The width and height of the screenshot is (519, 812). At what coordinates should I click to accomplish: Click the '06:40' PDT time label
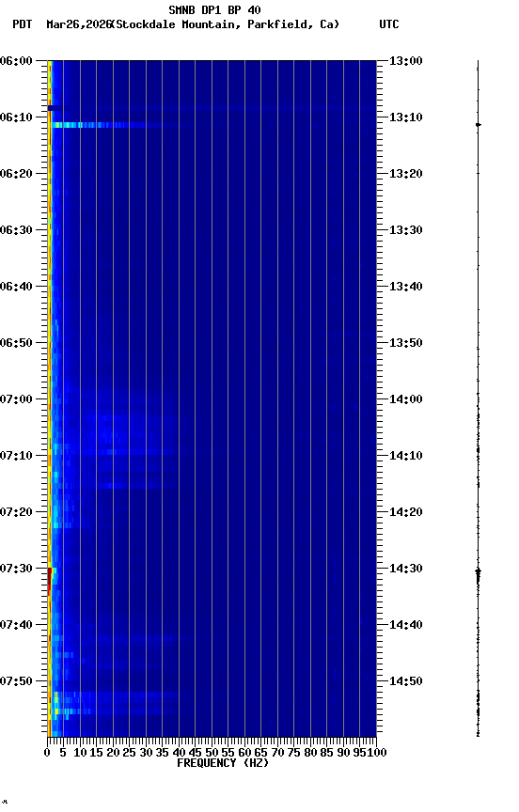[x=16, y=287]
